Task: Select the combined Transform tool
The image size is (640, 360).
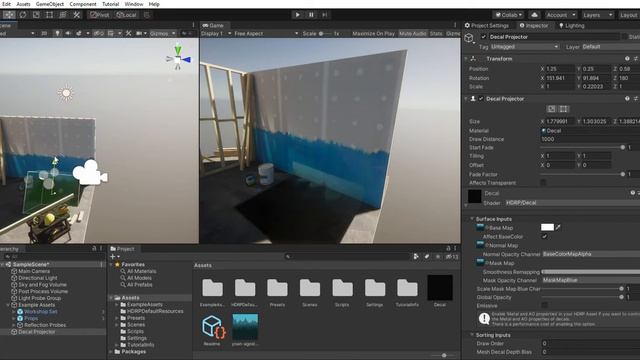Action: 63,15
